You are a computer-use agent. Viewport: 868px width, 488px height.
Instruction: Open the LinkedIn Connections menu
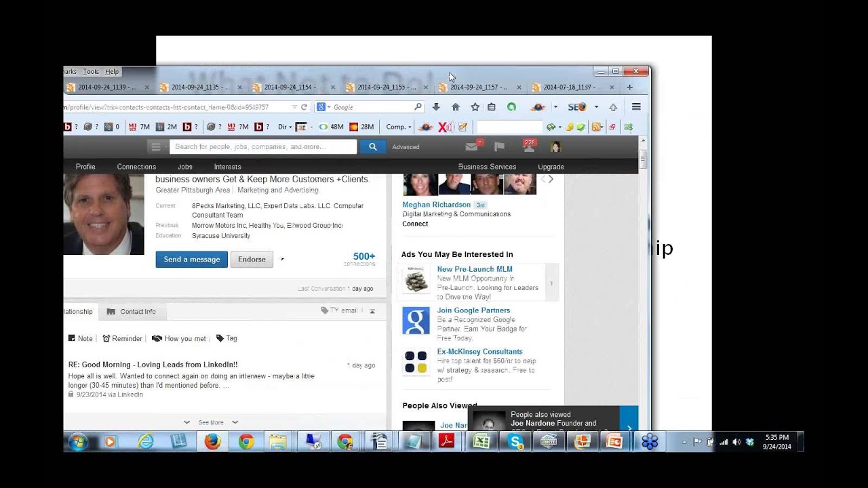[x=136, y=167]
